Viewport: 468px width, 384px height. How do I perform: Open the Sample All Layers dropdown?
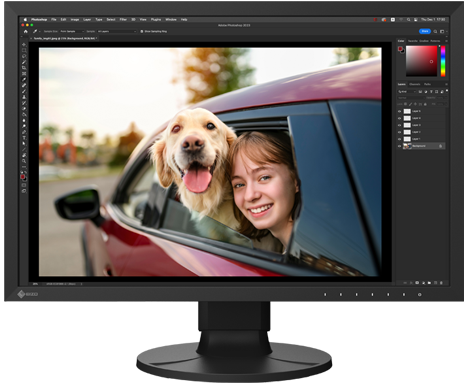point(117,31)
